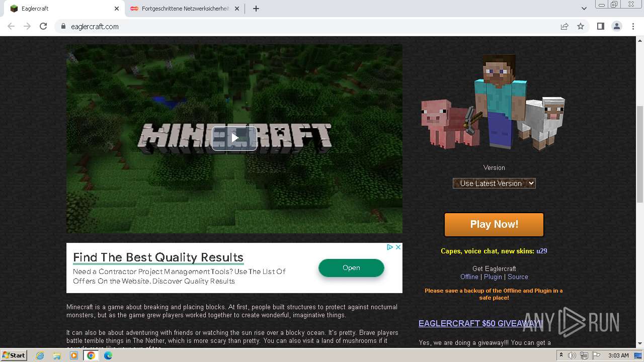644x362 pixels.
Task: Click the Steve with pig and sheep image
Action: coord(494,102)
